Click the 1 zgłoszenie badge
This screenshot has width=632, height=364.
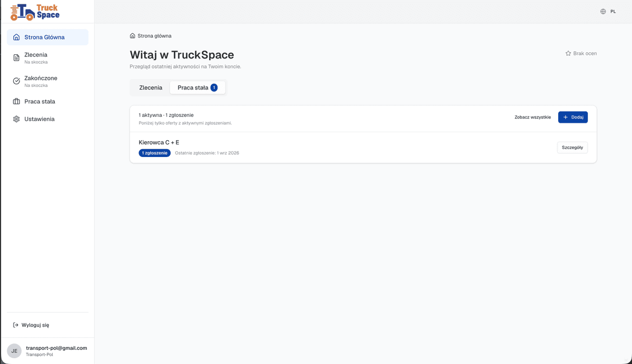tap(155, 153)
